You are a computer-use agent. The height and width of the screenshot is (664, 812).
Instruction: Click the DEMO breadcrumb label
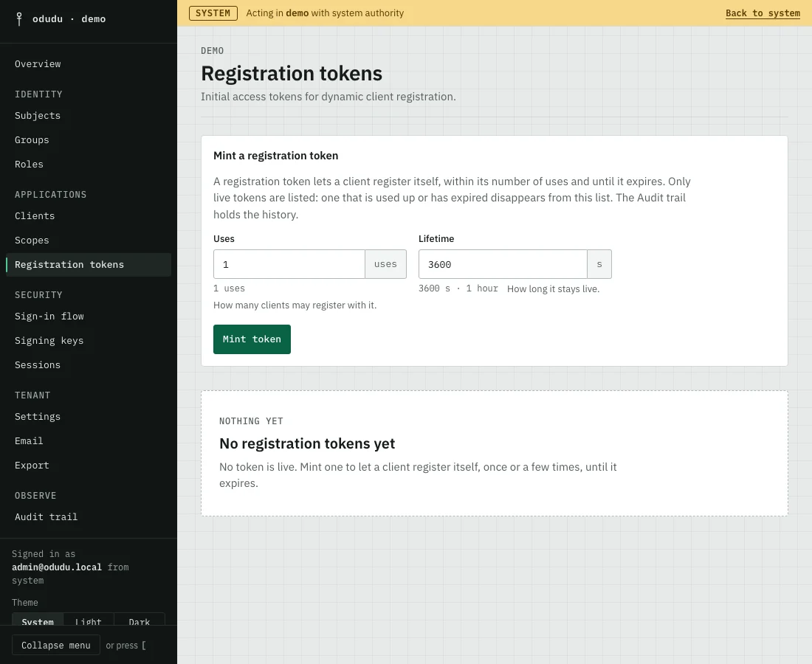tap(213, 51)
